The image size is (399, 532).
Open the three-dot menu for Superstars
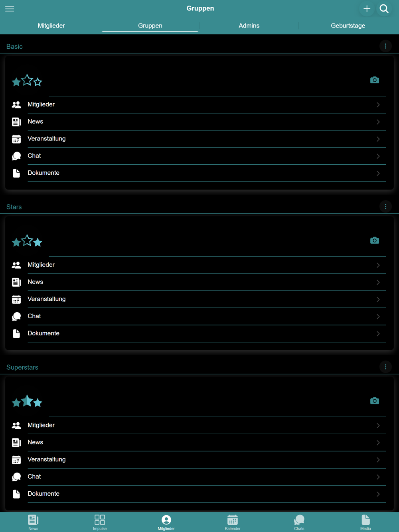tap(385, 367)
